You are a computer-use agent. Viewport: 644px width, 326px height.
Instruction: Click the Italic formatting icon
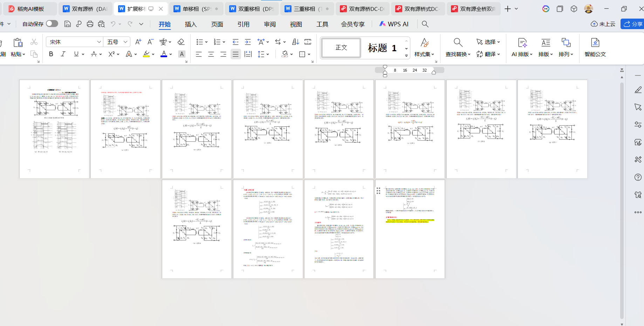[x=63, y=54]
